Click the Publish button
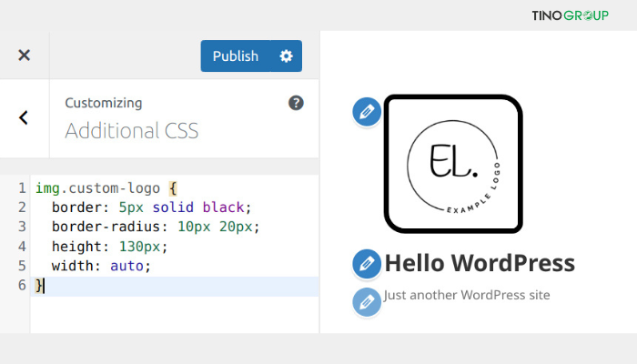The width and height of the screenshot is (637, 364). coord(236,56)
